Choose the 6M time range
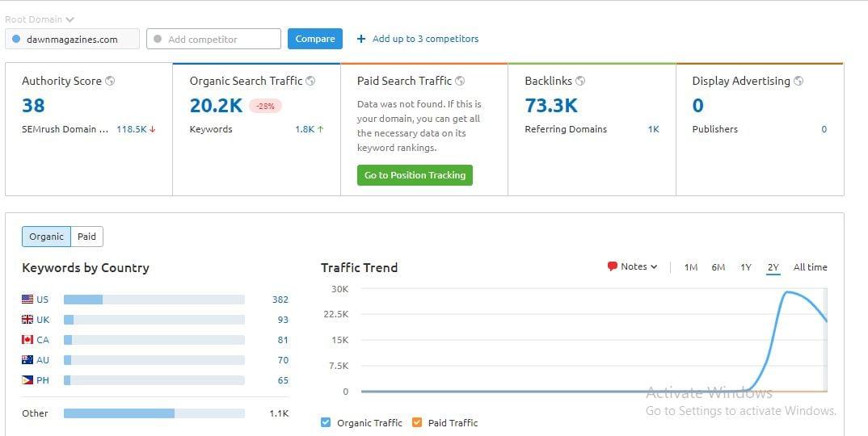Viewport: 868px width, 436px height. click(718, 267)
